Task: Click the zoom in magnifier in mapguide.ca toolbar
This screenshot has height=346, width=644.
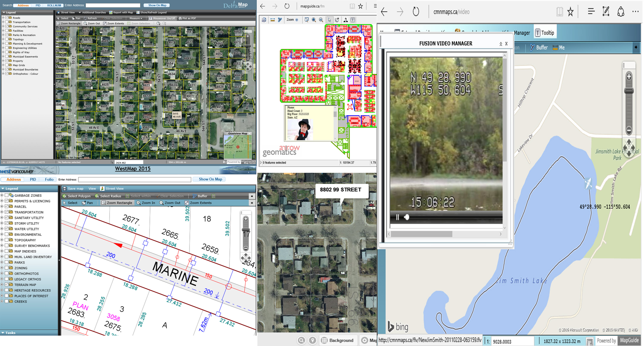Action: coord(314,20)
